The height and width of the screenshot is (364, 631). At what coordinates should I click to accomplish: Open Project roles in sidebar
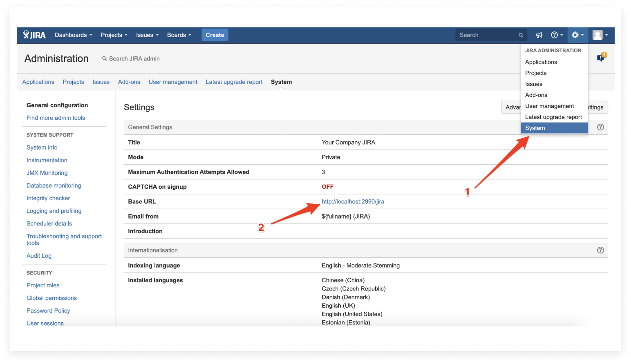pyautogui.click(x=43, y=285)
